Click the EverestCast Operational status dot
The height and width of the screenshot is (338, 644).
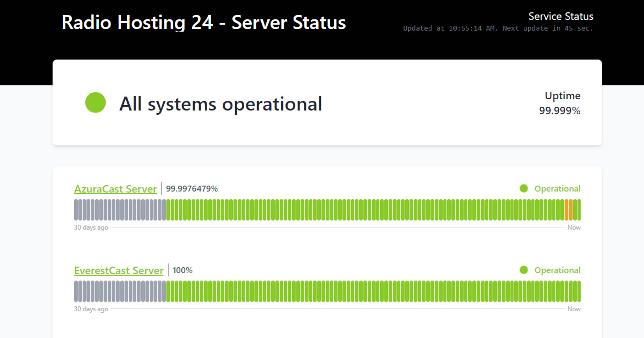523,270
